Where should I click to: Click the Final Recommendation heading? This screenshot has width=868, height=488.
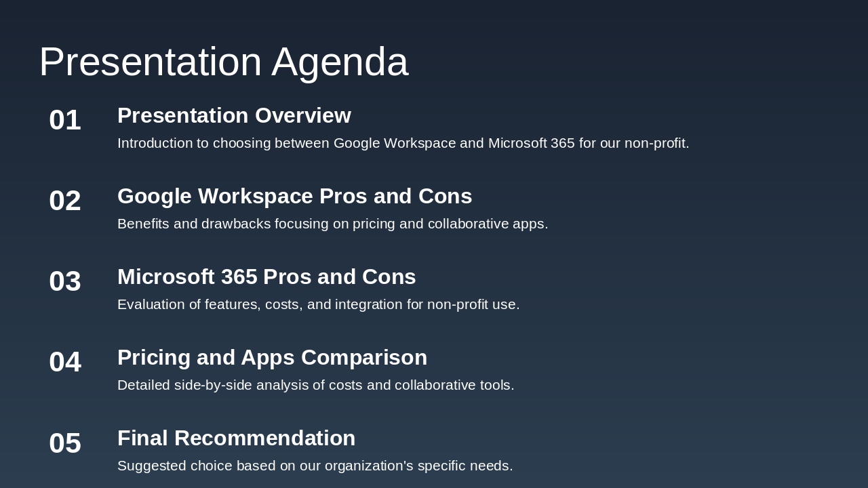[236, 439]
